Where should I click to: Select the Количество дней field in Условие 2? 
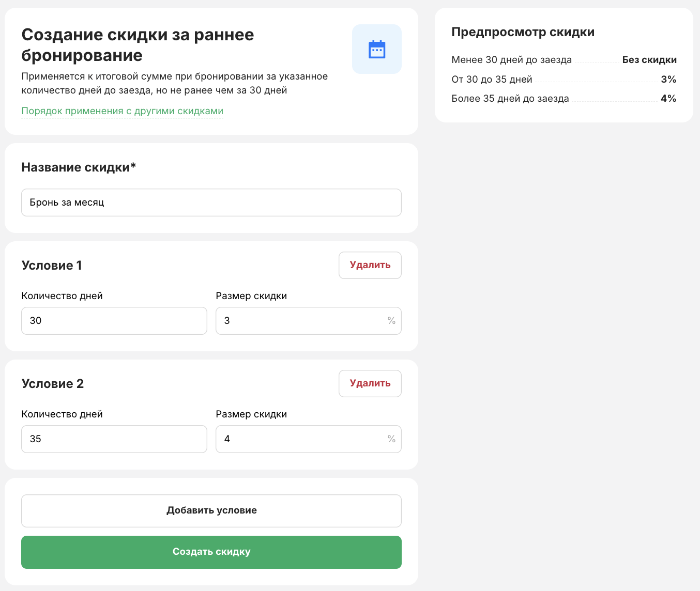(x=114, y=439)
